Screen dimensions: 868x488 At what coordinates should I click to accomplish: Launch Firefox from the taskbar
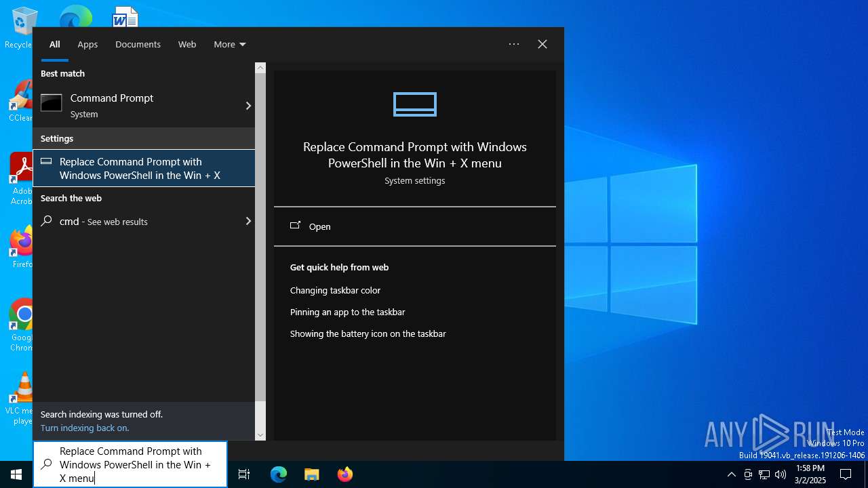(x=345, y=474)
